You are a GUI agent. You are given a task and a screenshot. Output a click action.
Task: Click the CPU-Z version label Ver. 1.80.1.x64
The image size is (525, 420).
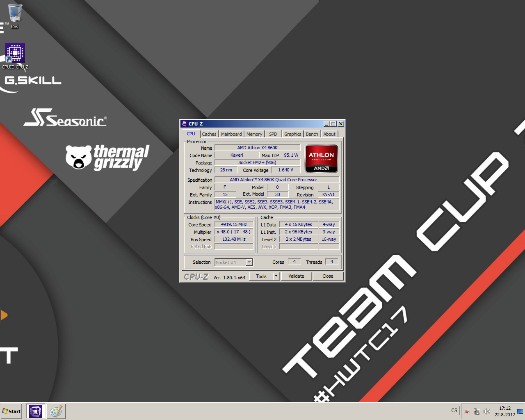point(229,278)
